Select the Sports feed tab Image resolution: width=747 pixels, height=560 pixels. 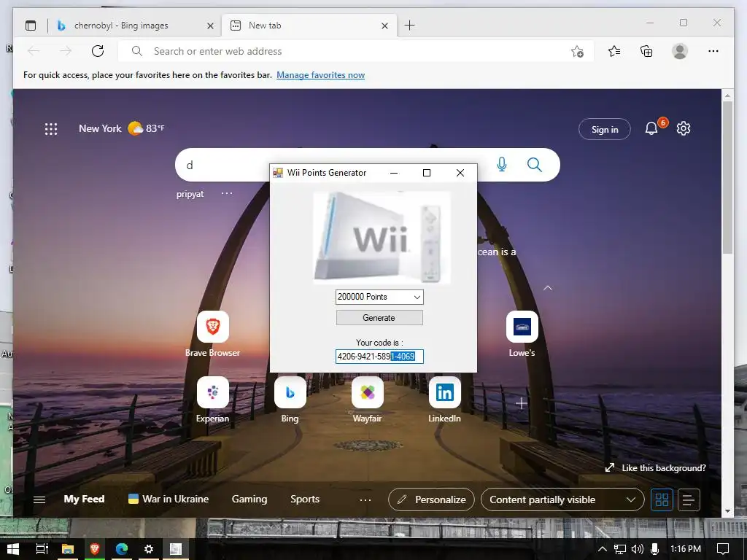click(305, 499)
